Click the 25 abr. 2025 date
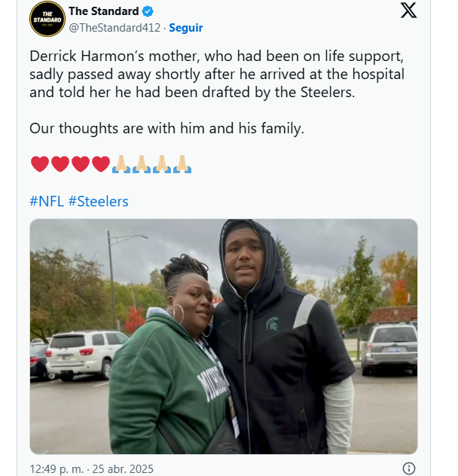Viewport: 458px width, 476px height. tap(123, 468)
